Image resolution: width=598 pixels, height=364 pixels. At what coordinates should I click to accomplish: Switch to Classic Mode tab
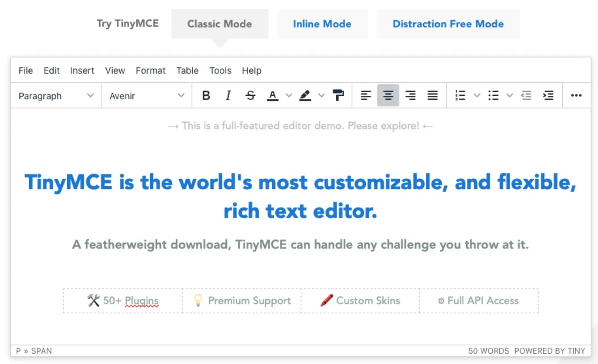220,24
